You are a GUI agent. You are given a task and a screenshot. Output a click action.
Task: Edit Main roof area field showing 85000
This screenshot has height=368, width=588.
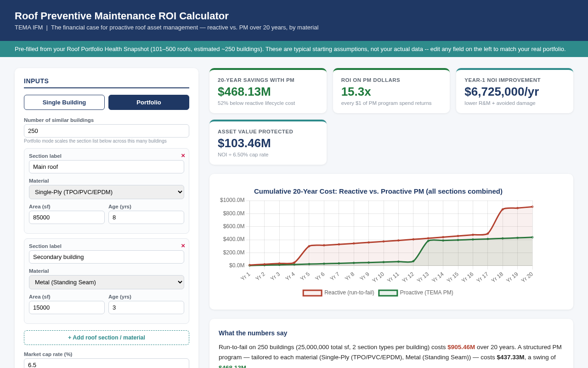[67, 217]
